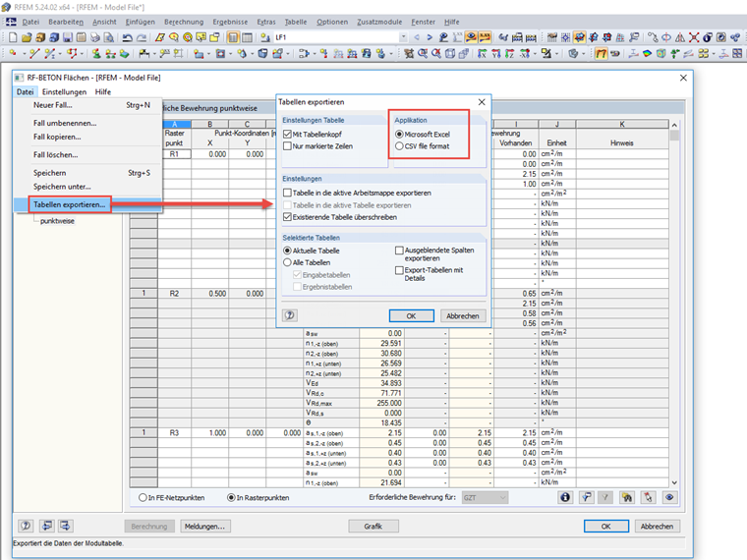Click the Open file folder icon
Screen dimensions: 747x560
(27, 37)
